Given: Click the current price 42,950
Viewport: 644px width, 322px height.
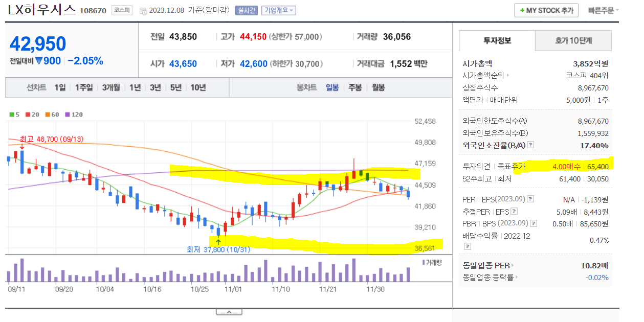Looking at the screenshot, I should click(x=38, y=44).
